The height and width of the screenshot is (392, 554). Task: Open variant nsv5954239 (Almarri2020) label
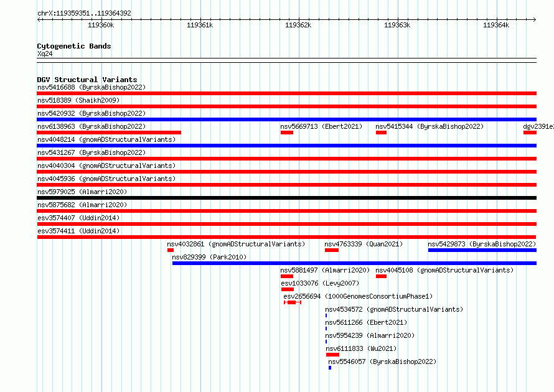370,335
